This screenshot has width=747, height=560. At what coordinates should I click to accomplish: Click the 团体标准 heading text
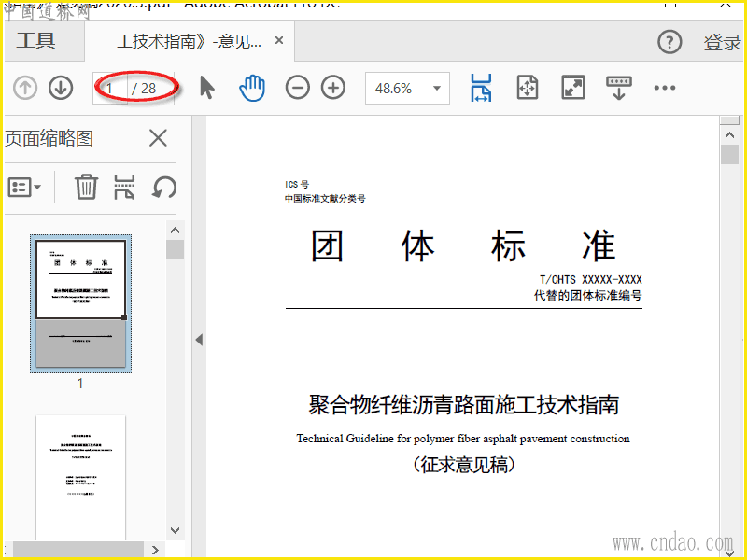coord(463,246)
